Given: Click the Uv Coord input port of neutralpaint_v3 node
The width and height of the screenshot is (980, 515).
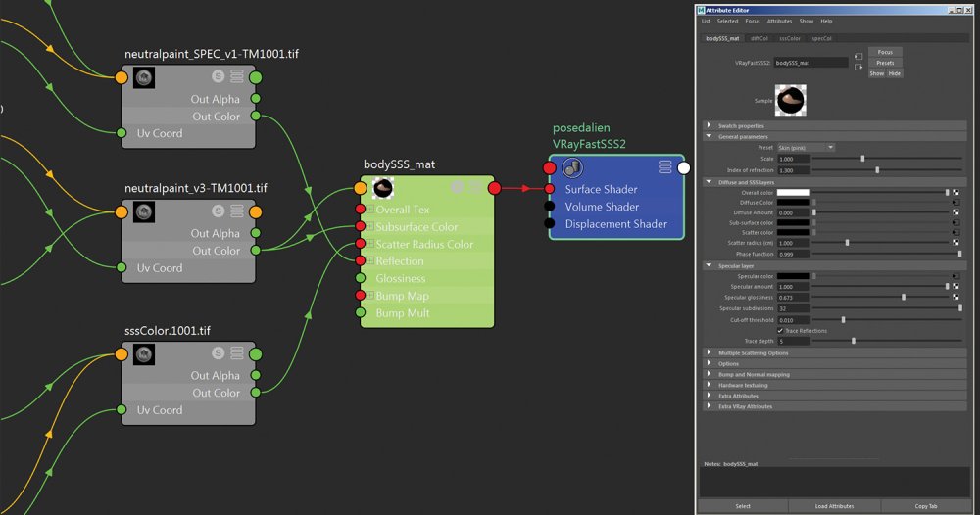Looking at the screenshot, I should (122, 267).
